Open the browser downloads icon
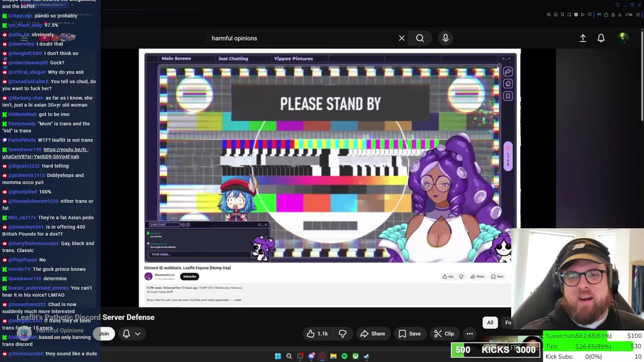 coord(619,15)
